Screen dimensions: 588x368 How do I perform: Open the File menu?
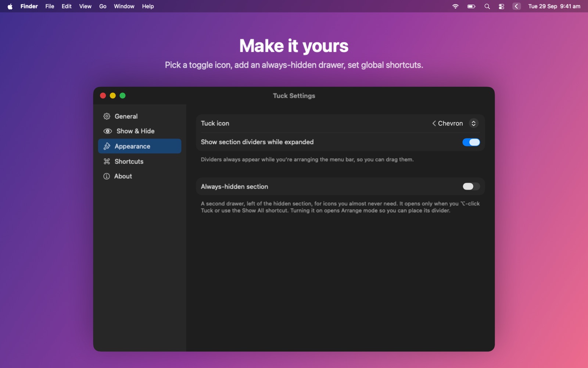click(50, 6)
